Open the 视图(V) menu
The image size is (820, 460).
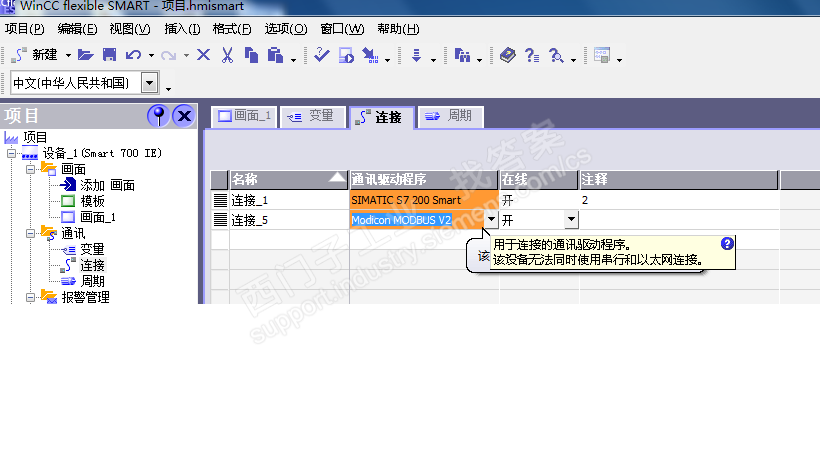tap(130, 29)
